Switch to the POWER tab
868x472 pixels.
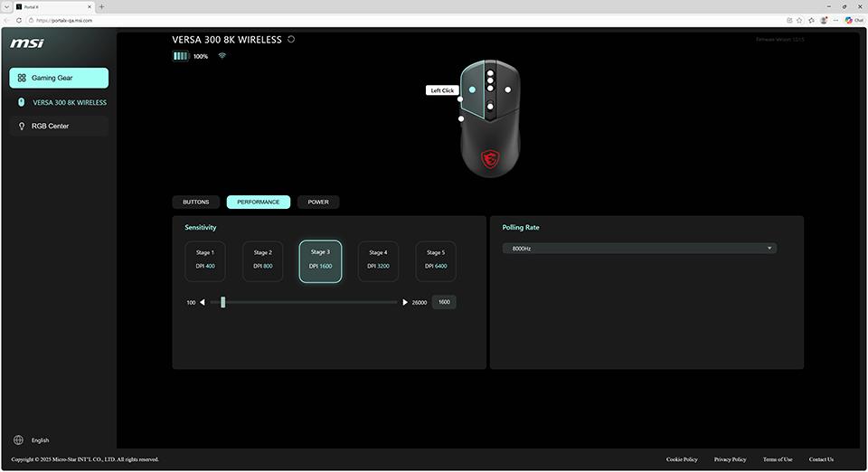[318, 202]
